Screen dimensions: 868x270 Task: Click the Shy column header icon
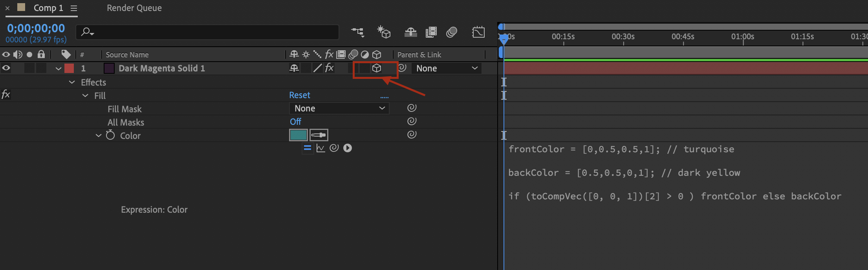click(x=294, y=54)
